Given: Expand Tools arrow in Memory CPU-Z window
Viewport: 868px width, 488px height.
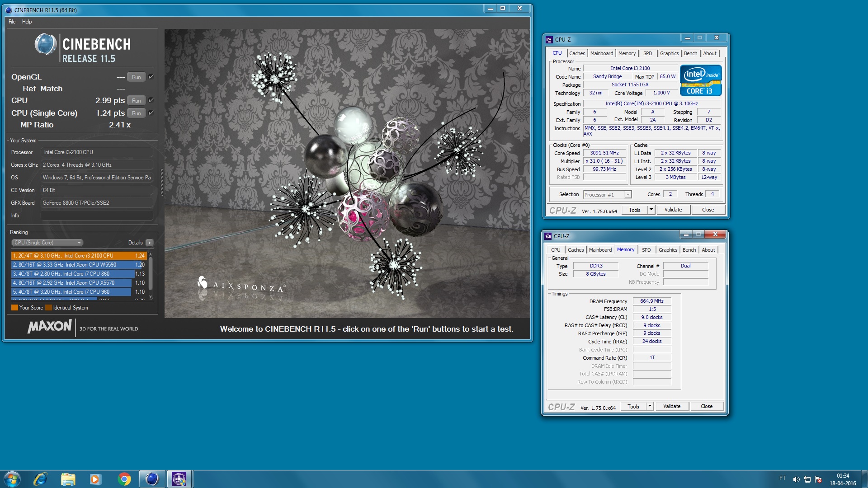Looking at the screenshot, I should coord(650,406).
